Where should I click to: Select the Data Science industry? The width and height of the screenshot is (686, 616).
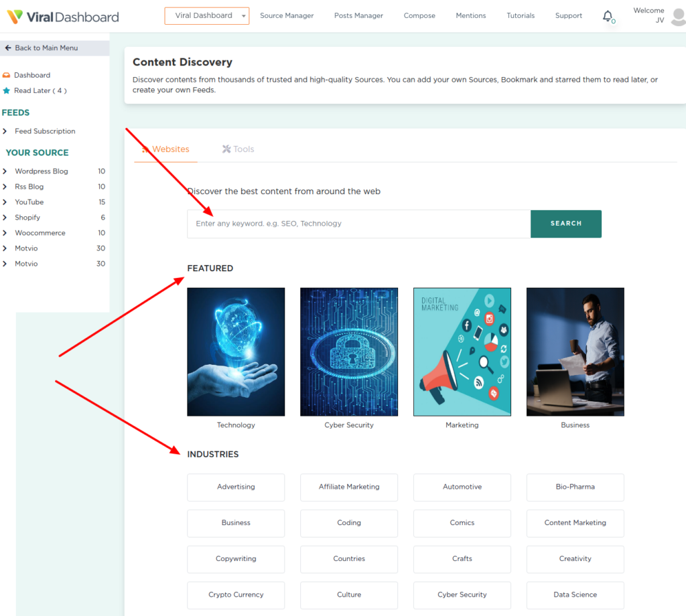575,595
